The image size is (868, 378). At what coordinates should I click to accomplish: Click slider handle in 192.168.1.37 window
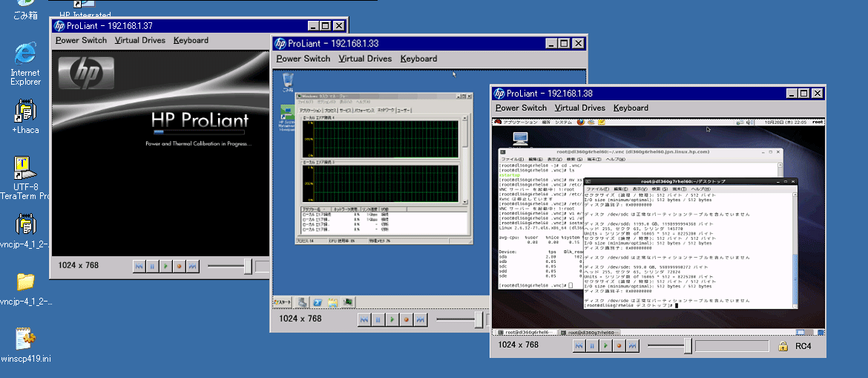pos(248,267)
